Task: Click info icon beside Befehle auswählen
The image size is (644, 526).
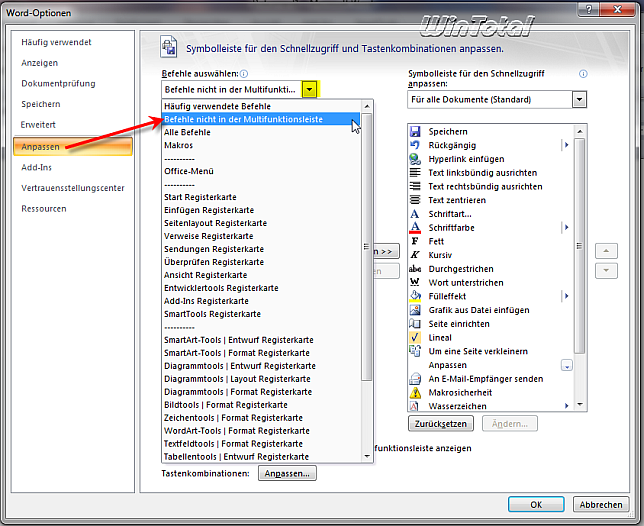Action: [x=244, y=74]
